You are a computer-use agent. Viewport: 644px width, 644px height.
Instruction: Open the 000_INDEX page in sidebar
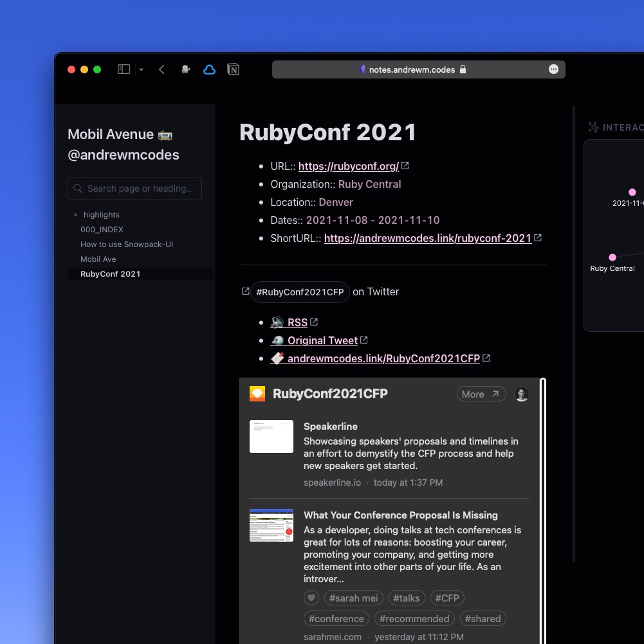pyautogui.click(x=102, y=229)
